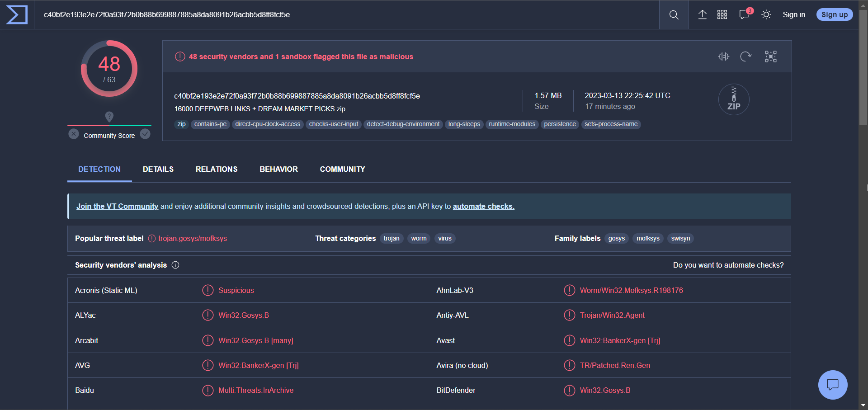Viewport: 868px width, 410px height.
Task: Switch to the RELATIONS tab
Action: [217, 169]
